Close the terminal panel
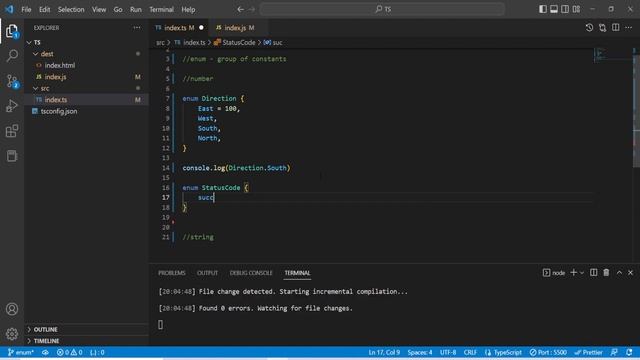Screen dimensions: 640x360 pos(631,273)
